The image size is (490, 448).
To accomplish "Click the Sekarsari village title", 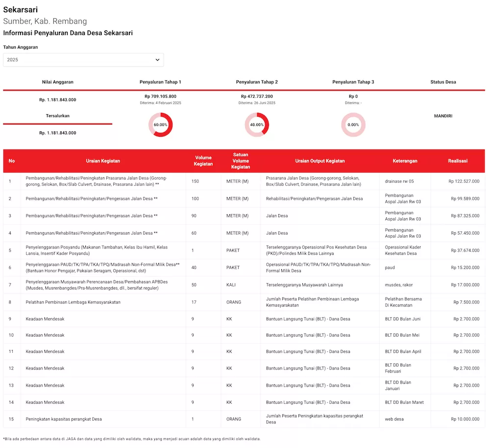I will click(20, 9).
